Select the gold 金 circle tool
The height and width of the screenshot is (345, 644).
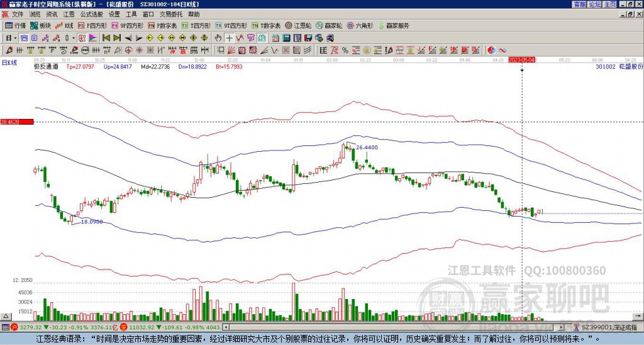(x=367, y=50)
